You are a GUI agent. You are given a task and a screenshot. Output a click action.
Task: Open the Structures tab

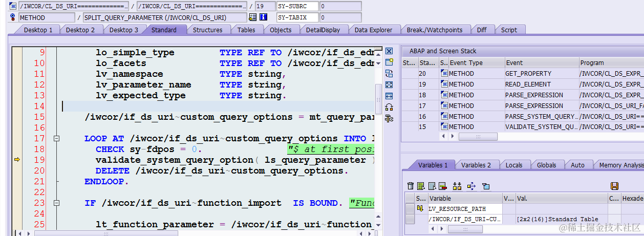tap(207, 30)
